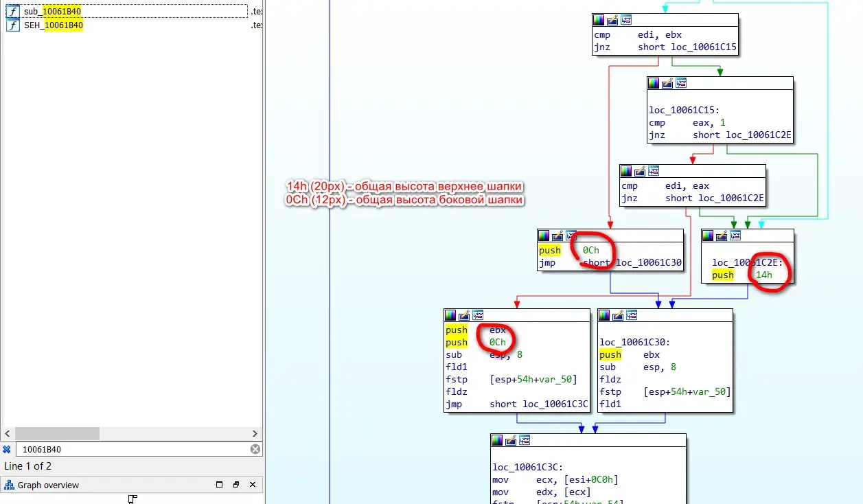The width and height of the screenshot is (863, 504).
Task: Click the 'cmp edi, ebx' instruction
Action: click(x=638, y=35)
